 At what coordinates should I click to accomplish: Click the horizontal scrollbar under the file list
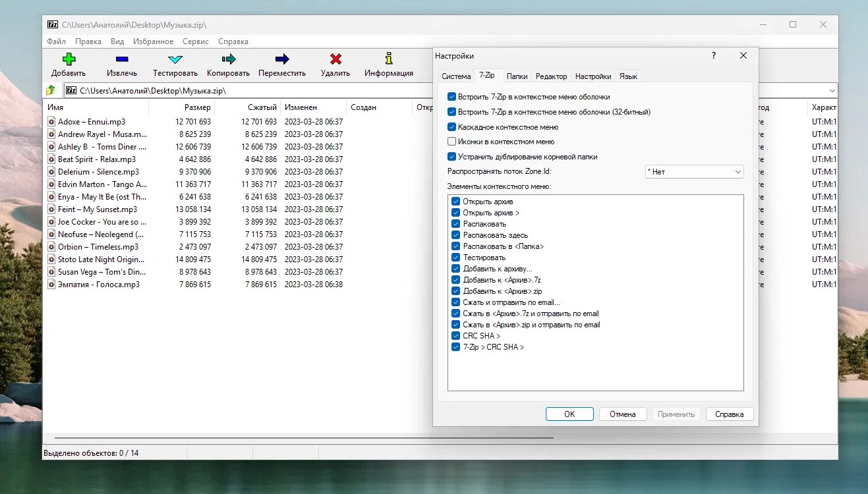pyautogui.click(x=304, y=437)
